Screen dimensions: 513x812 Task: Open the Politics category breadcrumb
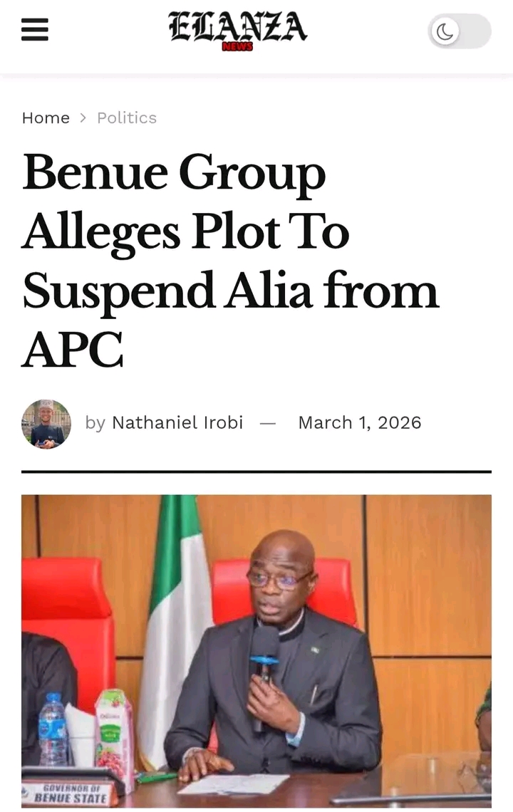click(127, 118)
